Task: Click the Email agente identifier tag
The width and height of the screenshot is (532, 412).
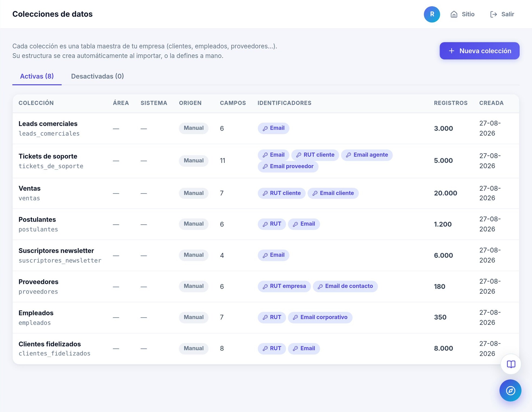Action: (367, 155)
